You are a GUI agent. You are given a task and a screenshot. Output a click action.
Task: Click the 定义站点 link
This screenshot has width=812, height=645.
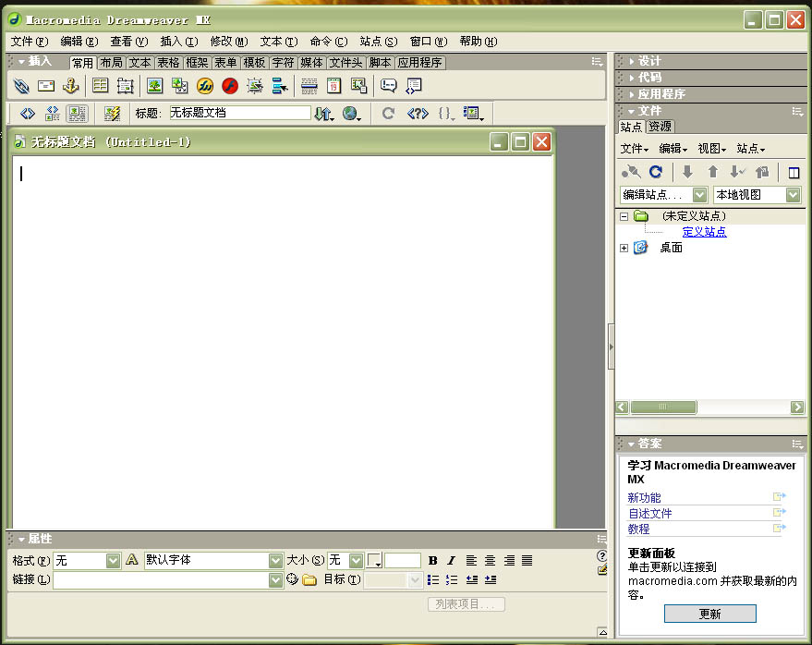pyautogui.click(x=704, y=232)
